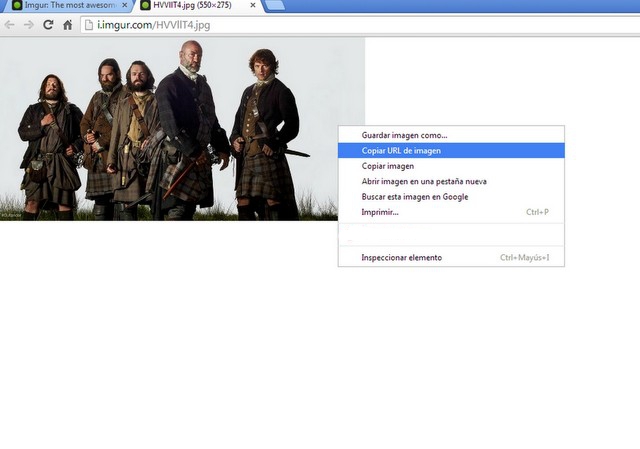The width and height of the screenshot is (640, 449).
Task: Click the browser forward arrow
Action: pyautogui.click(x=29, y=25)
